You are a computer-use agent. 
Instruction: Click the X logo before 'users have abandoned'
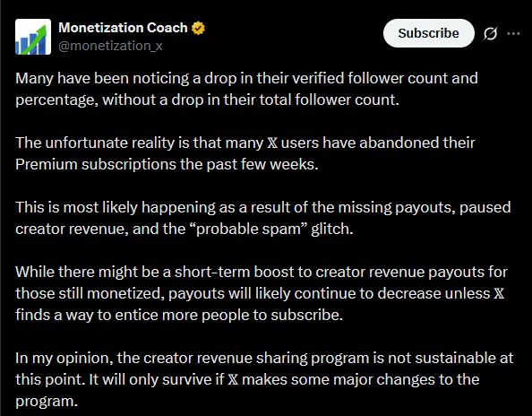(x=272, y=143)
